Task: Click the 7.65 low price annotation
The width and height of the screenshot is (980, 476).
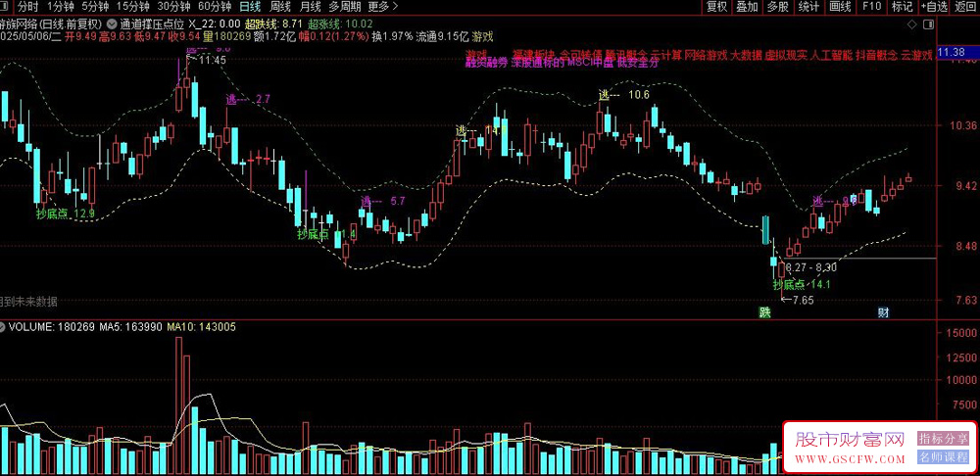Action: [798, 300]
